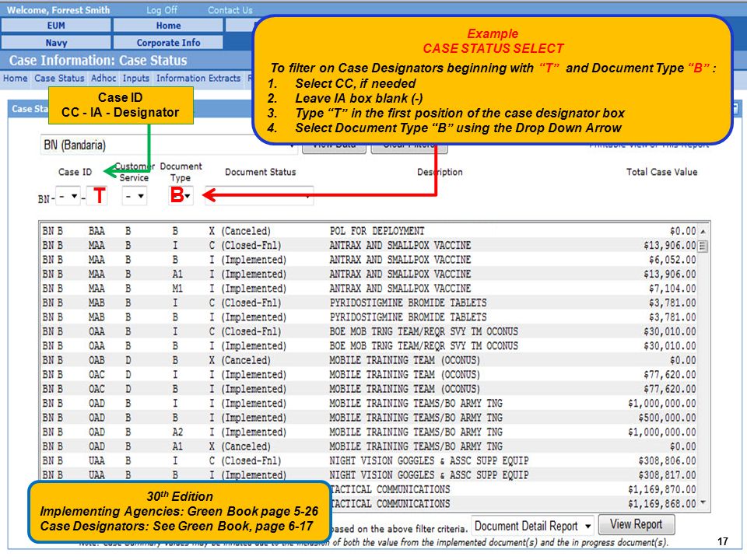Click the results list scroll down arrow

pos(703,503)
